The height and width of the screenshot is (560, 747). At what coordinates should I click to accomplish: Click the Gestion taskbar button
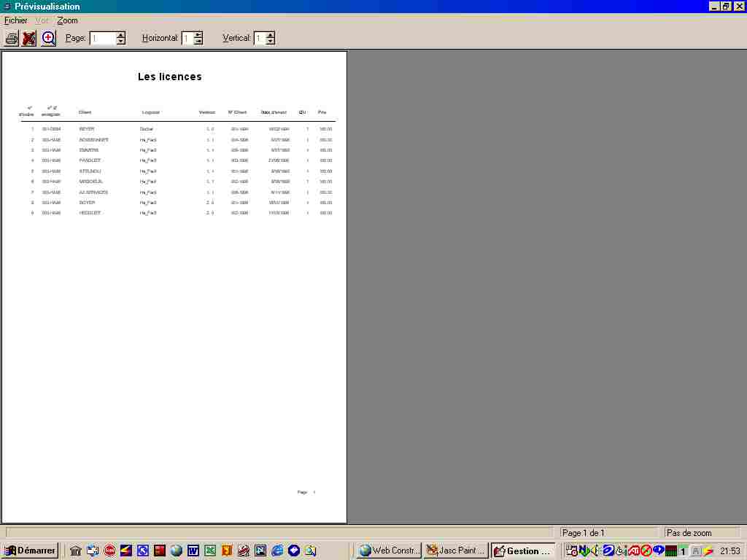522,551
